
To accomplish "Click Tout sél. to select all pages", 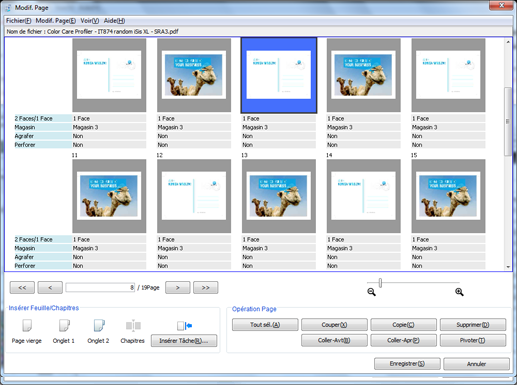I will 265,325.
